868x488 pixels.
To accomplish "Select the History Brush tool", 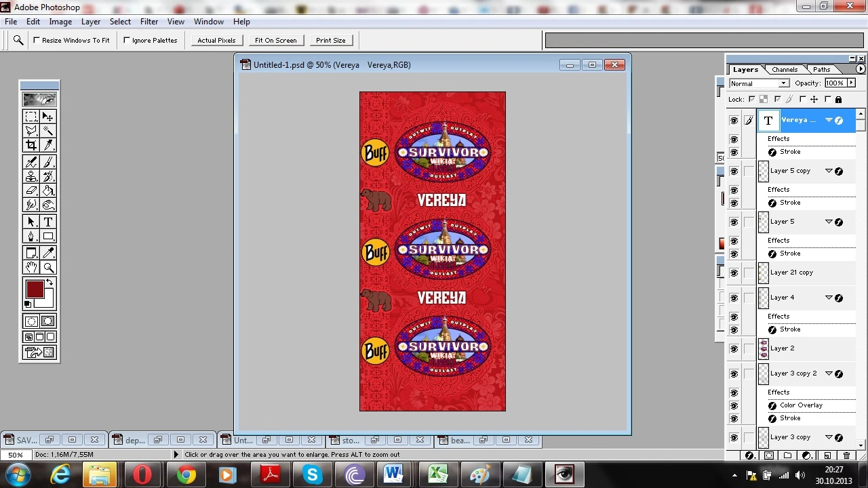I will tap(48, 176).
